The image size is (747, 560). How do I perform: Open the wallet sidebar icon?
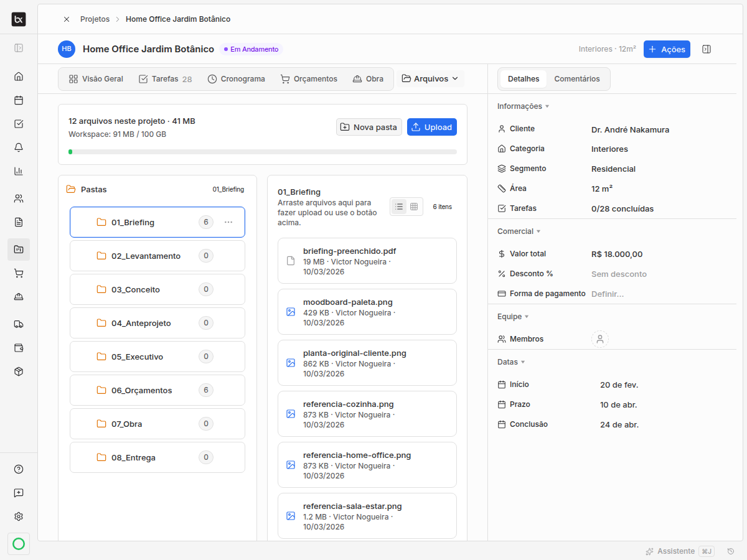(19, 348)
